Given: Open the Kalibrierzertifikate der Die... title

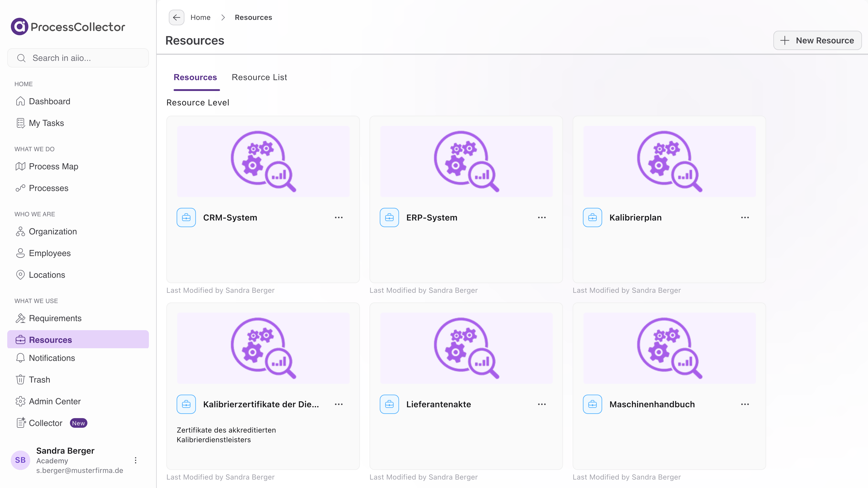Looking at the screenshot, I should click(x=261, y=404).
